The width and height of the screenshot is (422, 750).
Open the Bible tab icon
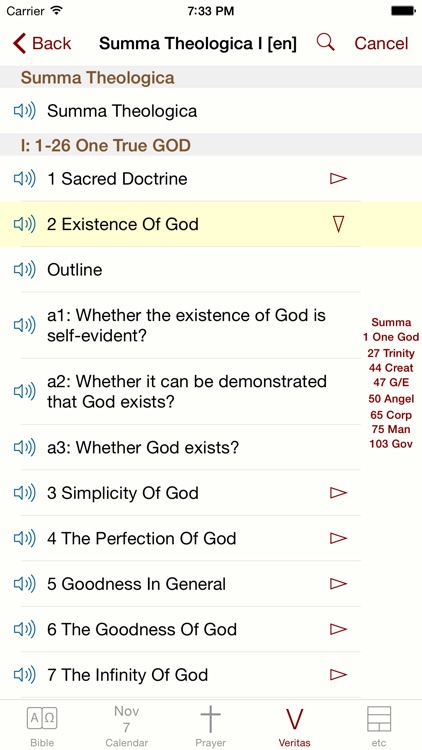(42, 718)
